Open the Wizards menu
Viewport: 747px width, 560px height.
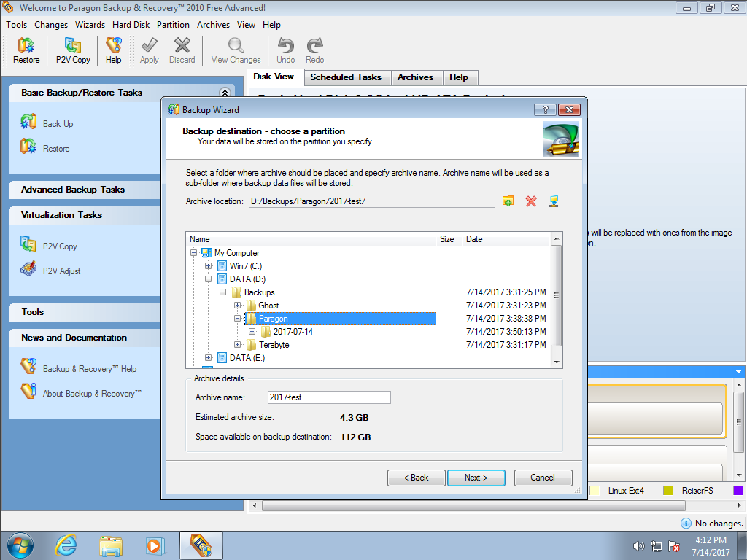coord(90,25)
